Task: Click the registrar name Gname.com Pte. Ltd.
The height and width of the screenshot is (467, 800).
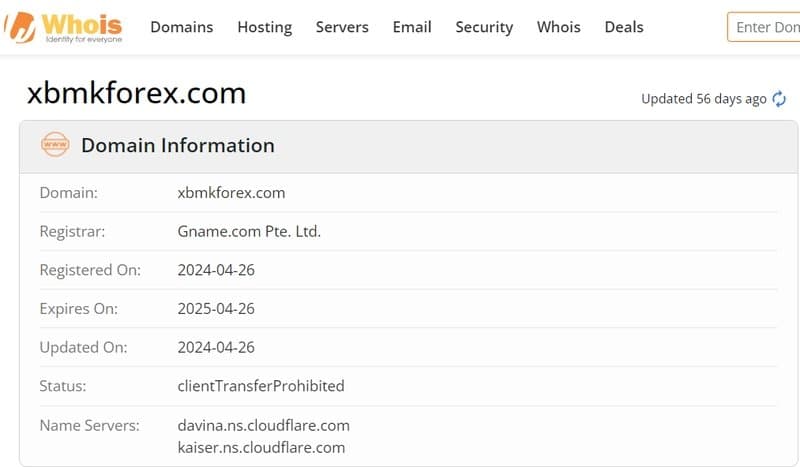Action: (249, 231)
